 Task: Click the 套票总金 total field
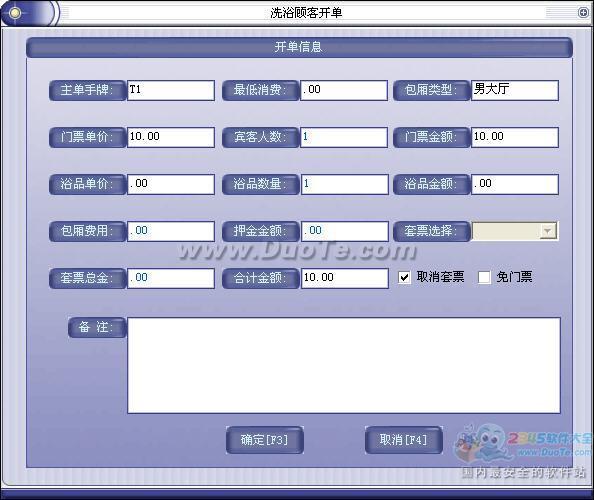[171, 278]
